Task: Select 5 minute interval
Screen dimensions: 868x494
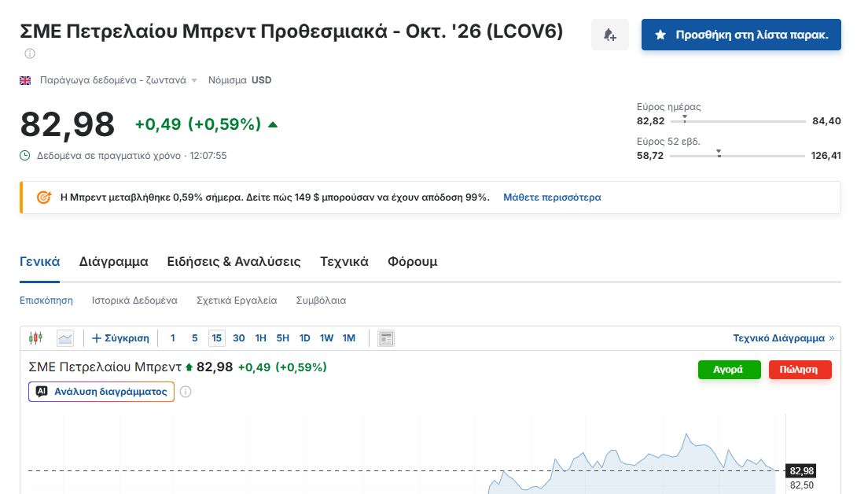Action: [194, 337]
